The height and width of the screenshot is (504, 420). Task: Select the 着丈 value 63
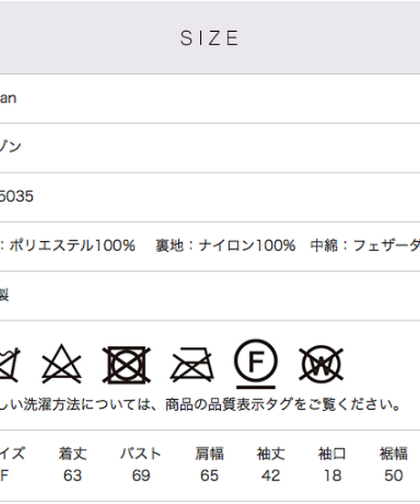click(72, 476)
